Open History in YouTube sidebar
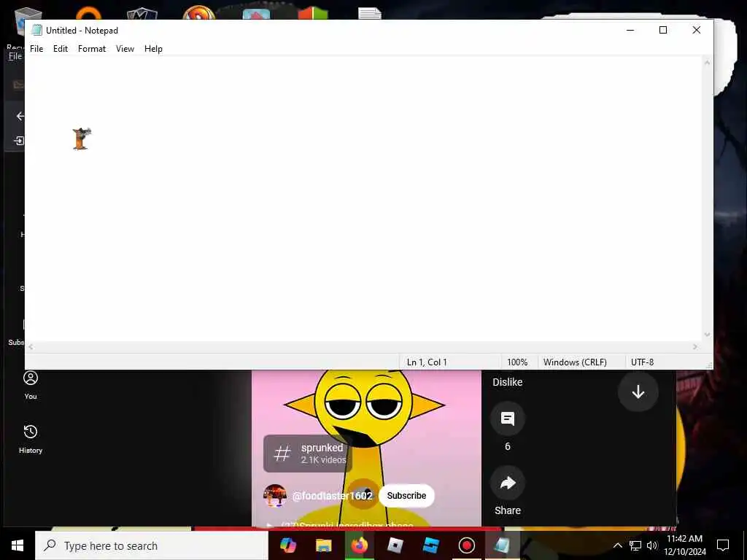The image size is (747, 560). (31, 439)
